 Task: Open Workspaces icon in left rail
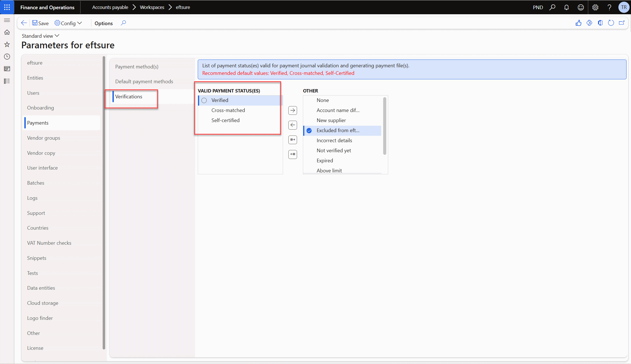coord(7,69)
